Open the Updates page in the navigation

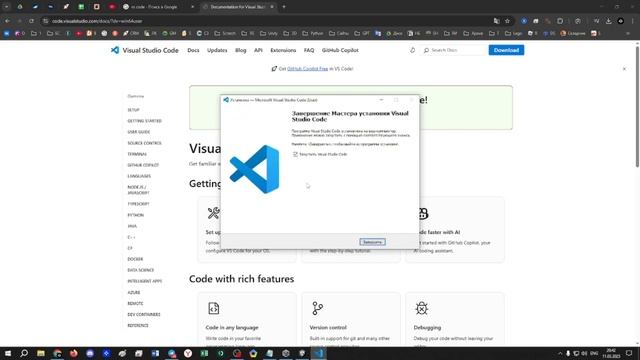[x=217, y=50]
